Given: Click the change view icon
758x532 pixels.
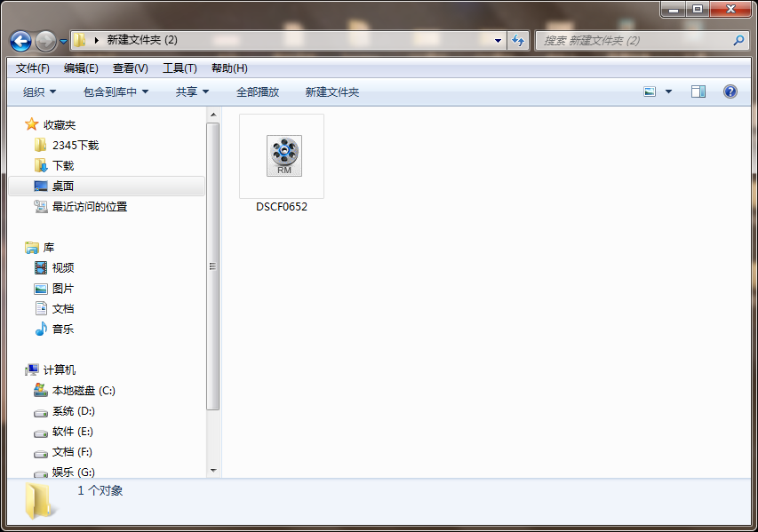Looking at the screenshot, I should point(650,91).
